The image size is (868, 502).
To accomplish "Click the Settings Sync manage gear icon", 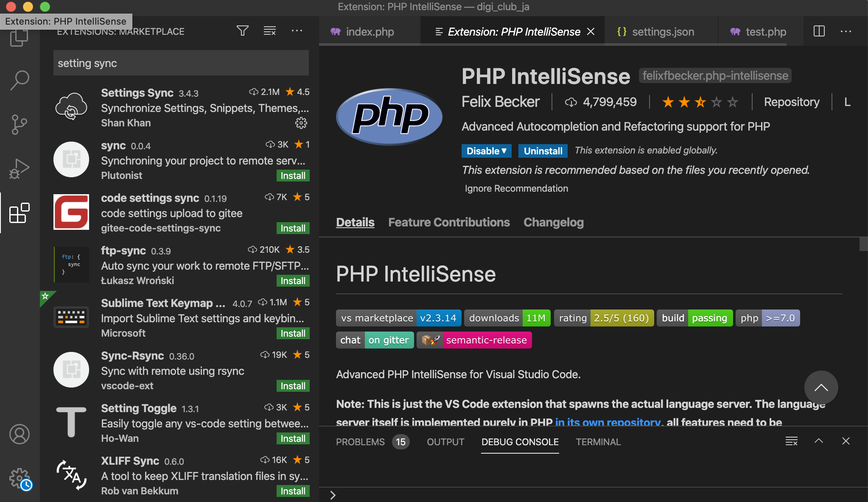I will (301, 123).
